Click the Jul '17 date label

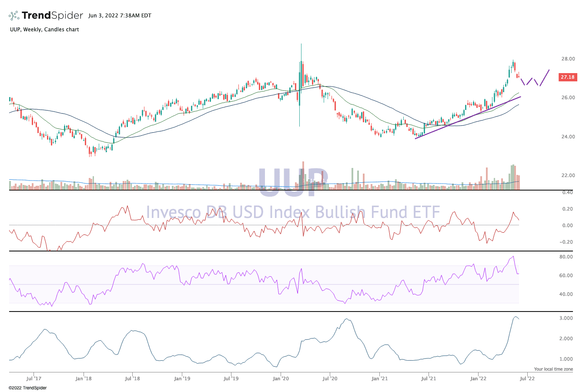(x=33, y=379)
